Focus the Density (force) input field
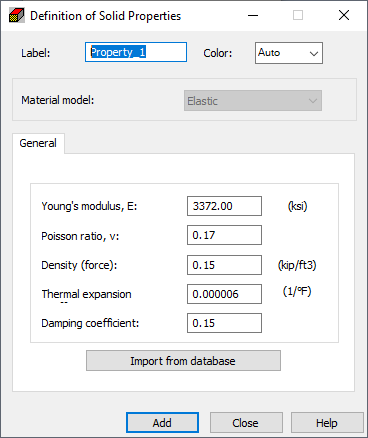This screenshot has height=438, width=368. click(224, 265)
